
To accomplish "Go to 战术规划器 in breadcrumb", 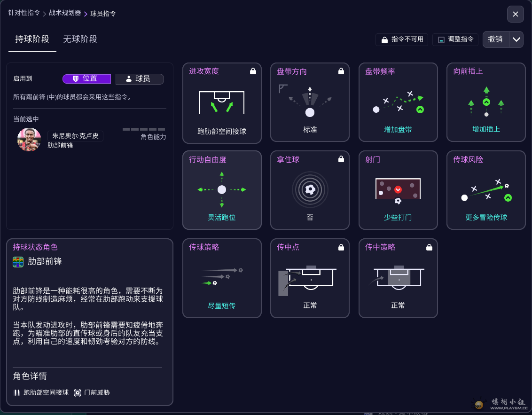I will (65, 13).
